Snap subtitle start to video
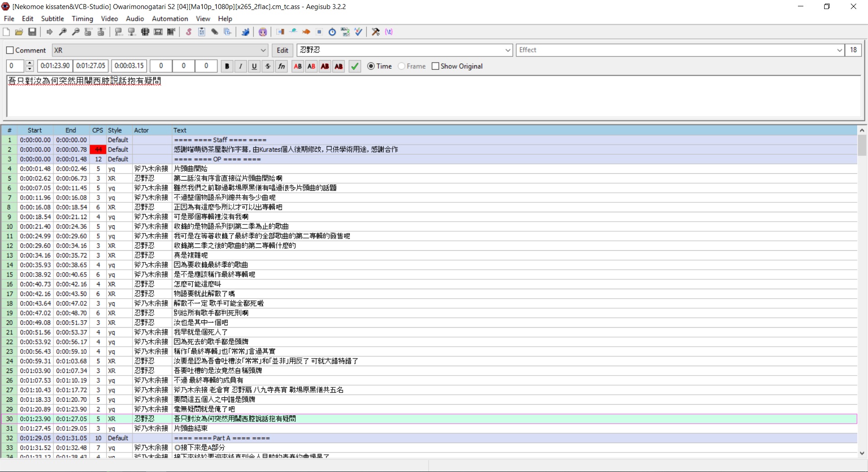Screen dimensions: 868x472 click(119, 32)
